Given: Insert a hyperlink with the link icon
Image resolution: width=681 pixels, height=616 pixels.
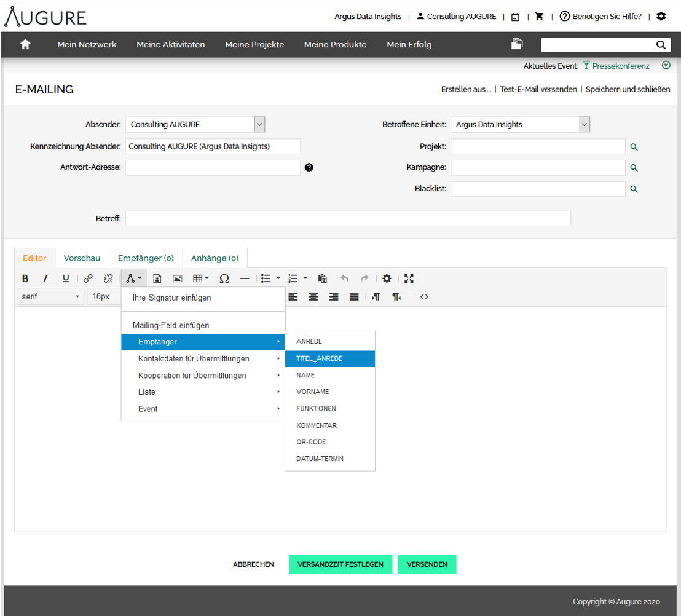Looking at the screenshot, I should pos(88,278).
